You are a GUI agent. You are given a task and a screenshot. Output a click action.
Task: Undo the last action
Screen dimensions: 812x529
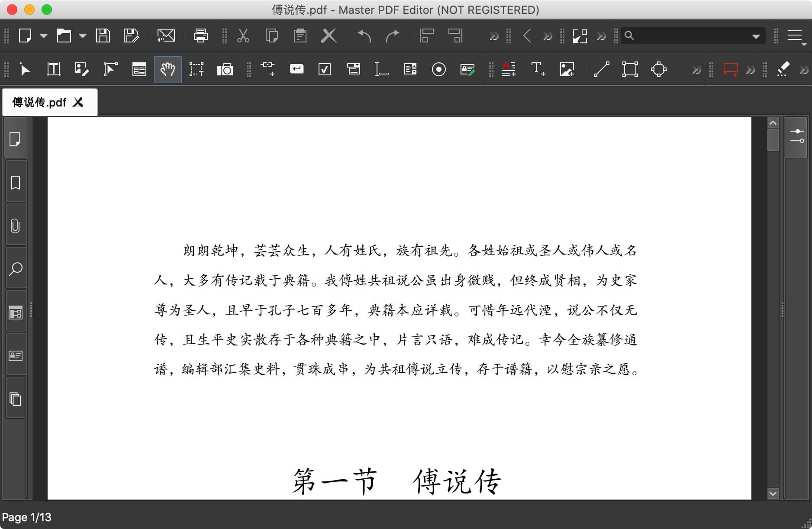(x=364, y=35)
